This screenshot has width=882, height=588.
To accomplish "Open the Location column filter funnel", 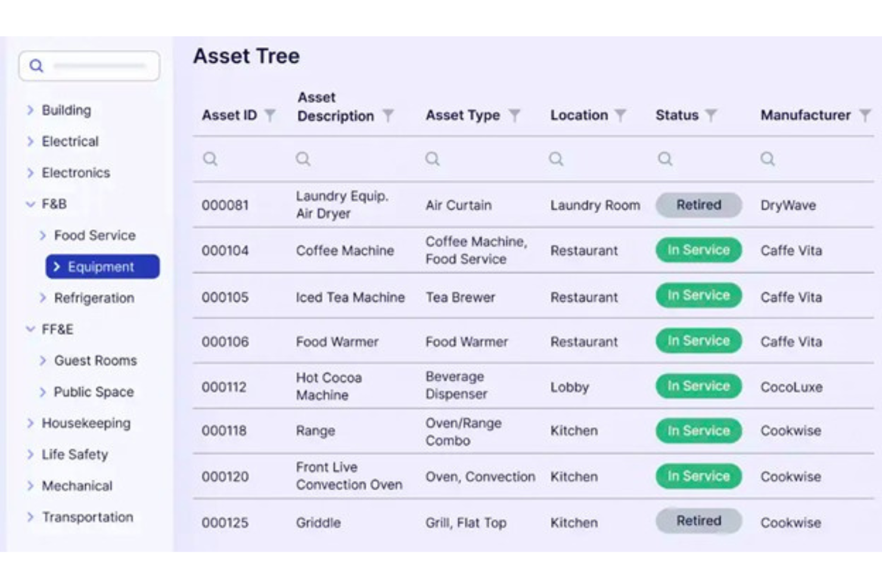I will pyautogui.click(x=622, y=116).
